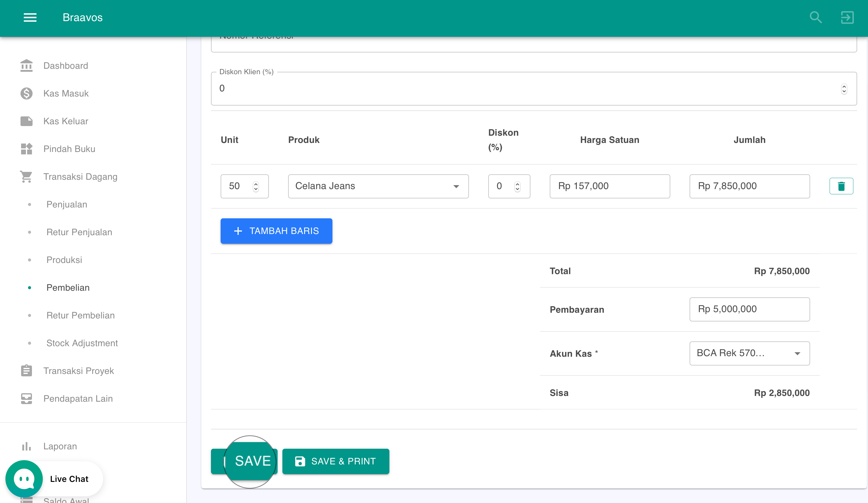Open the Celana Jeans product dropdown
The image size is (868, 503).
pyautogui.click(x=378, y=186)
